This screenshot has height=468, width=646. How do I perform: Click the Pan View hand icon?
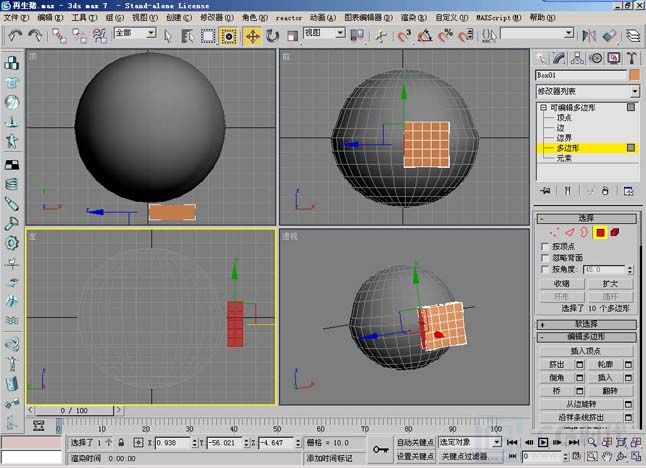click(x=607, y=456)
